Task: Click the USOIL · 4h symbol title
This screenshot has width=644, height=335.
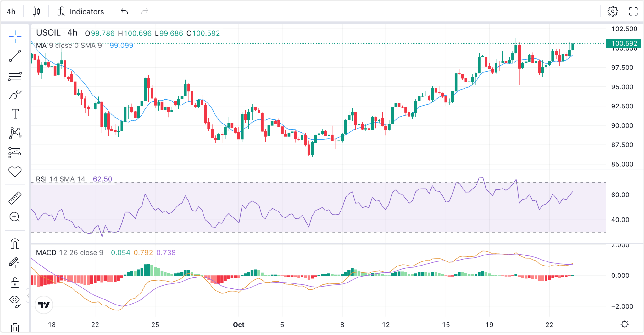Action: tap(57, 33)
